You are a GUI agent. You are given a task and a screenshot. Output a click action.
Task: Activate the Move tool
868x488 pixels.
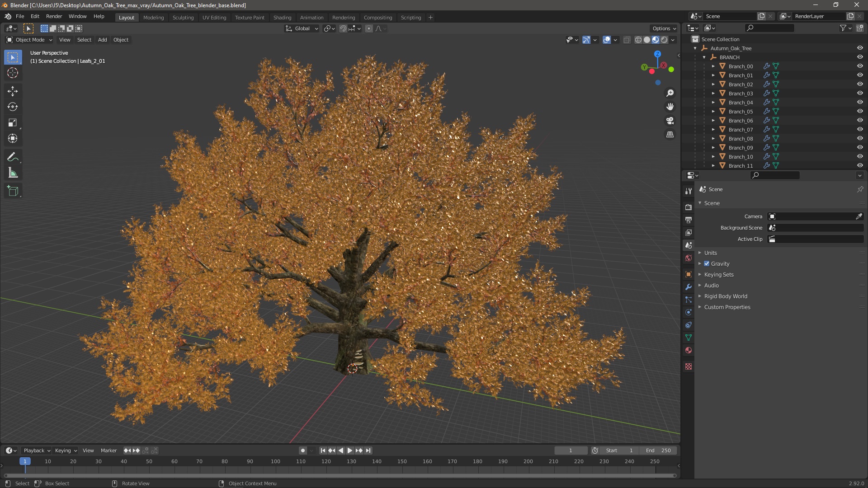point(13,91)
